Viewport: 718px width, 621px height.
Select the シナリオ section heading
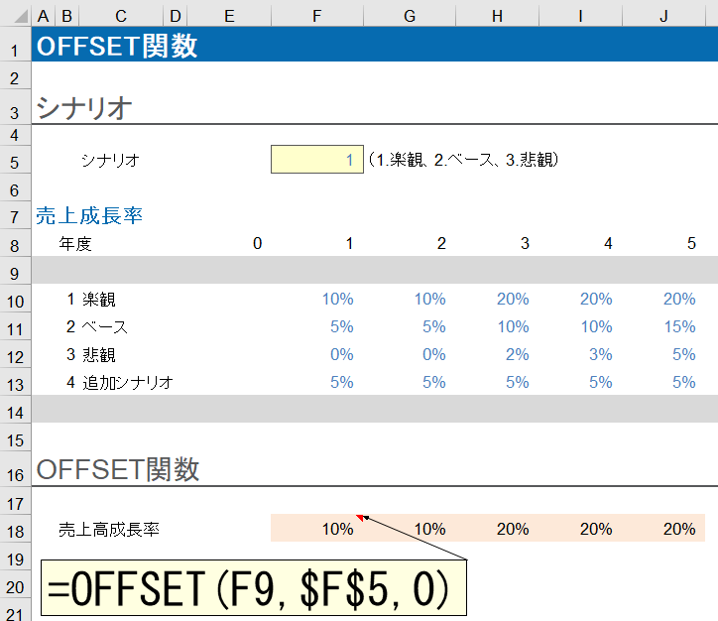[84, 109]
